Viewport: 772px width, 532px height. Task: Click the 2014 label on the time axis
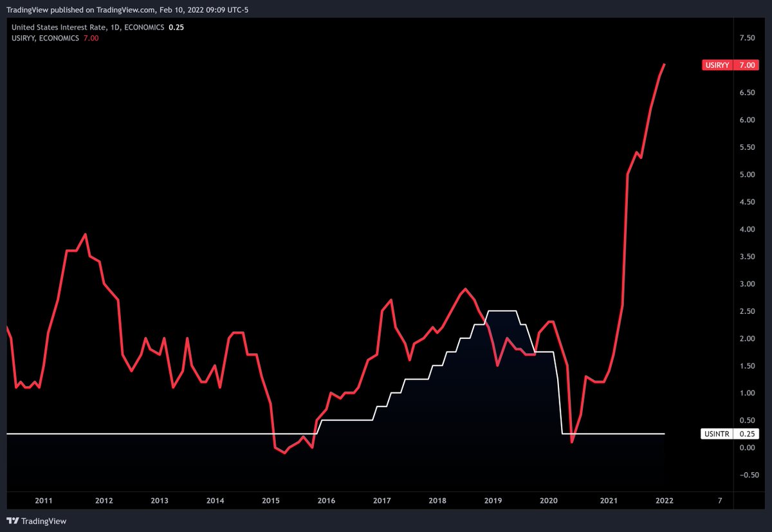point(216,500)
